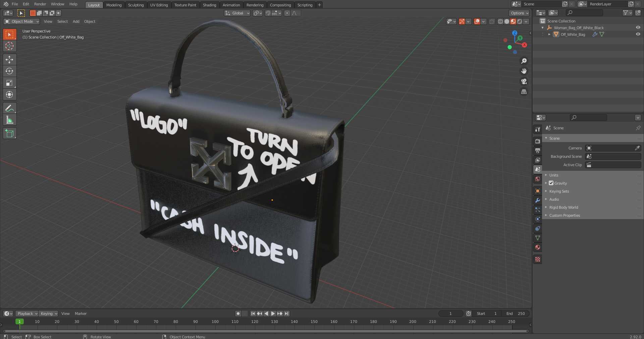Open the View Layer properties tab

(x=538, y=160)
